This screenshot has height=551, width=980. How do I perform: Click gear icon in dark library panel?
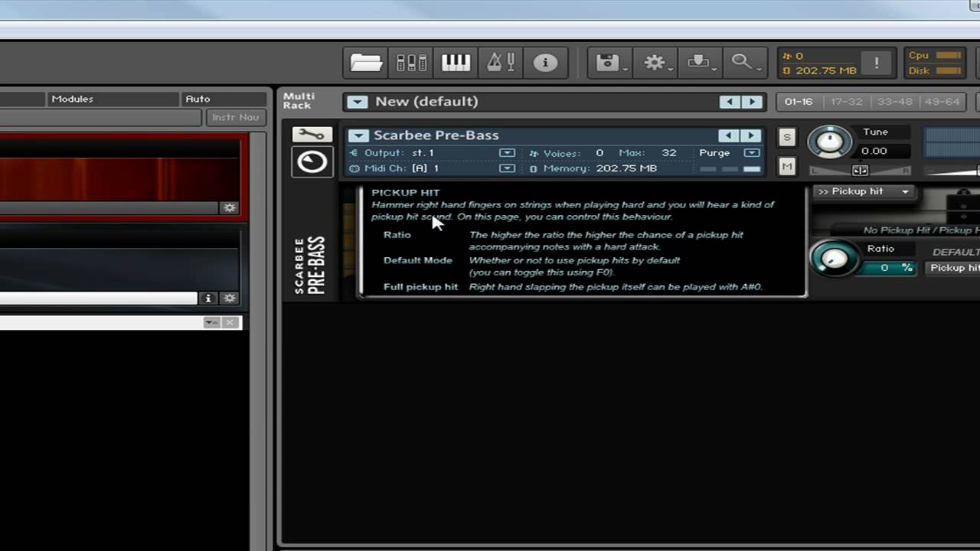coord(229,298)
